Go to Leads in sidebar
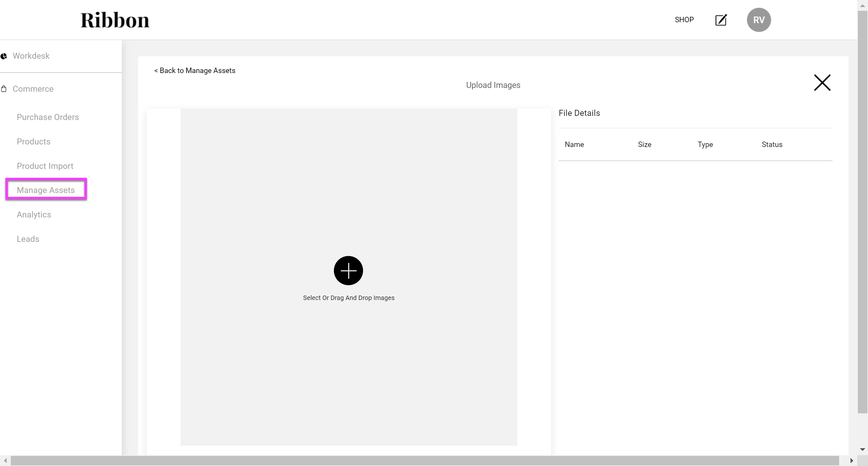The height and width of the screenshot is (466, 868). tap(28, 239)
